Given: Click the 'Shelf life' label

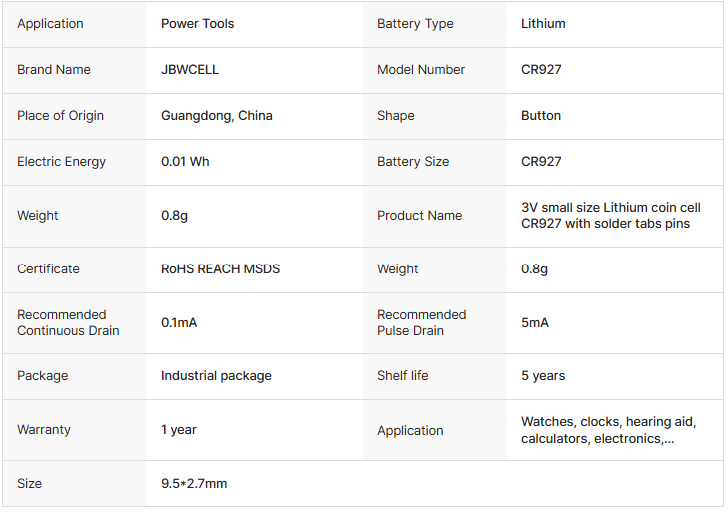Looking at the screenshot, I should point(403,376).
